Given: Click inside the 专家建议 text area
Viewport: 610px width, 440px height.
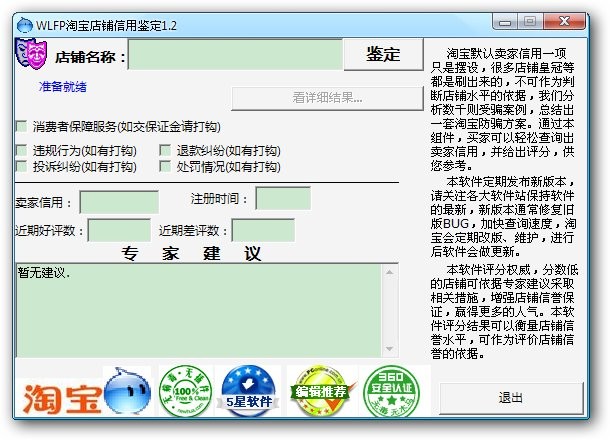Looking at the screenshot, I should click(x=198, y=310).
